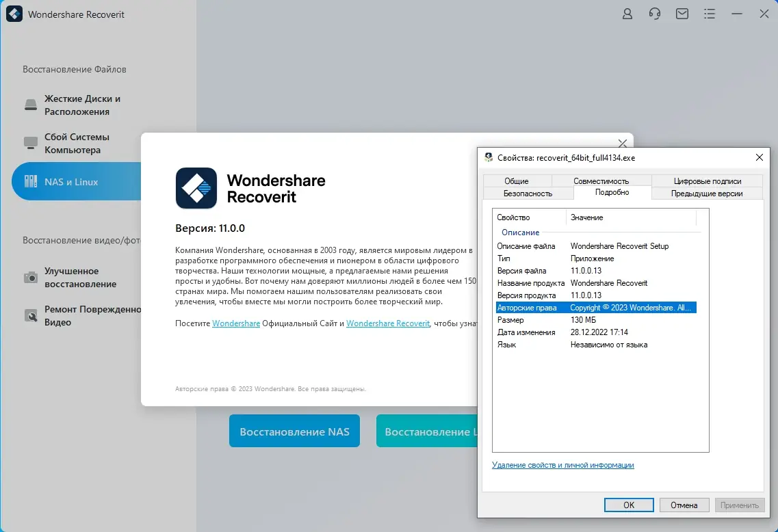This screenshot has height=532, width=778.
Task: Click the camera icon for enhanced recovery
Action: [x=31, y=277]
